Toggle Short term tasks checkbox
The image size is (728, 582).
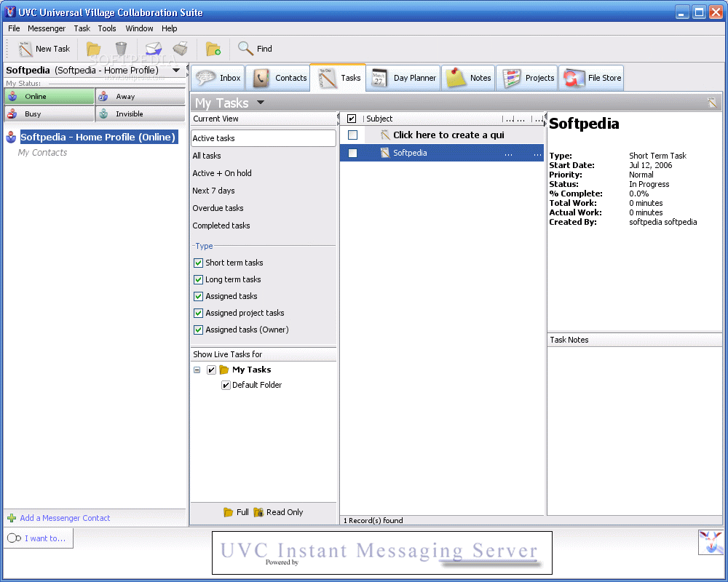coord(198,263)
